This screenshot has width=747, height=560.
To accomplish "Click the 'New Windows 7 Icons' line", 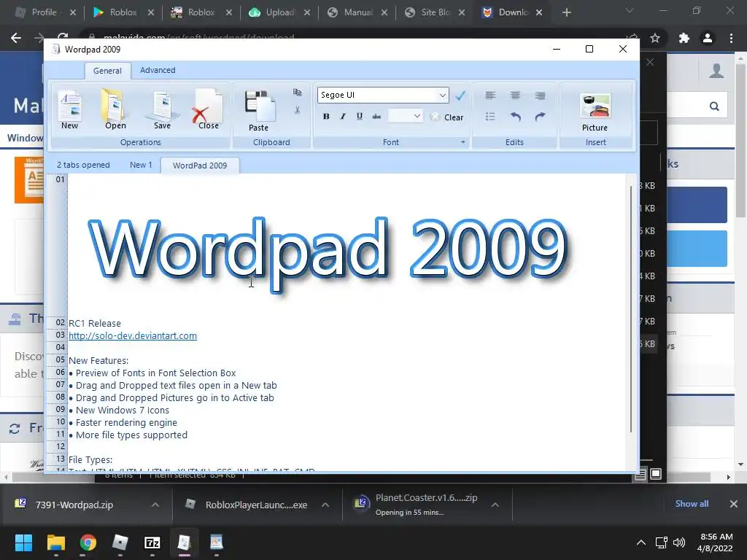I will coord(122,410).
